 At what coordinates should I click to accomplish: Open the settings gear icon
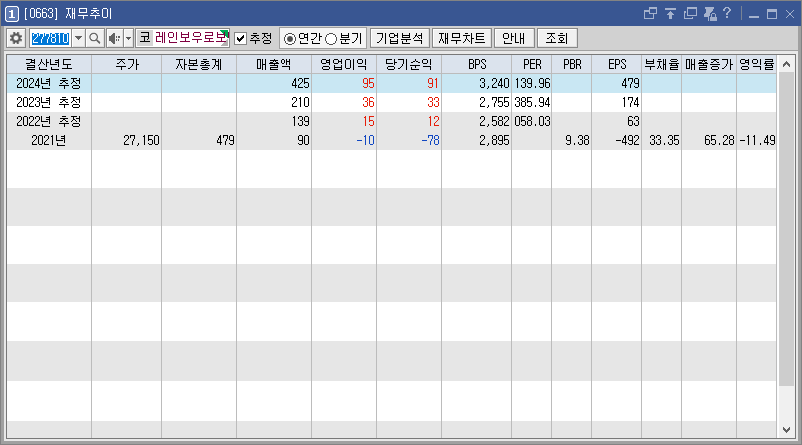tap(16, 38)
